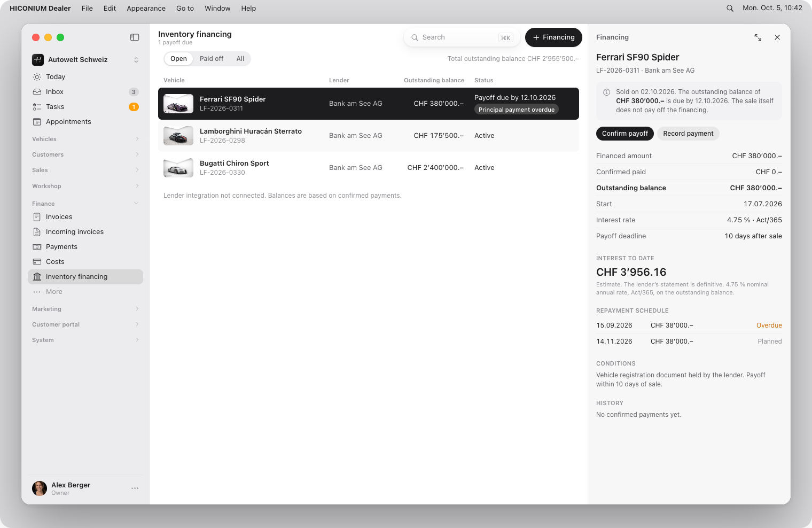Open the Appearance menu

(x=146, y=8)
